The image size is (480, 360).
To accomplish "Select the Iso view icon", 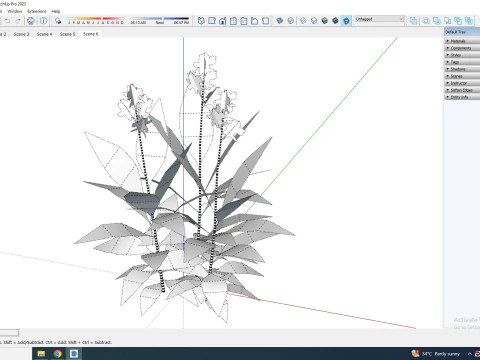I will click(201, 21).
